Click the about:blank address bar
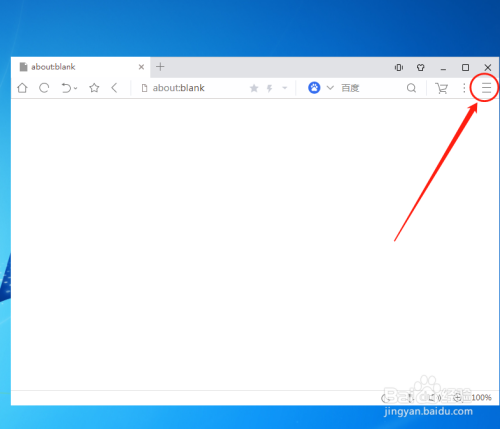 coord(193,88)
